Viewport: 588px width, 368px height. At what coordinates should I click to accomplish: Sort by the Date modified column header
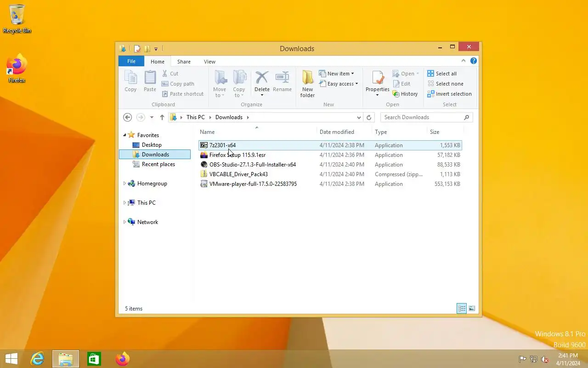344,132
